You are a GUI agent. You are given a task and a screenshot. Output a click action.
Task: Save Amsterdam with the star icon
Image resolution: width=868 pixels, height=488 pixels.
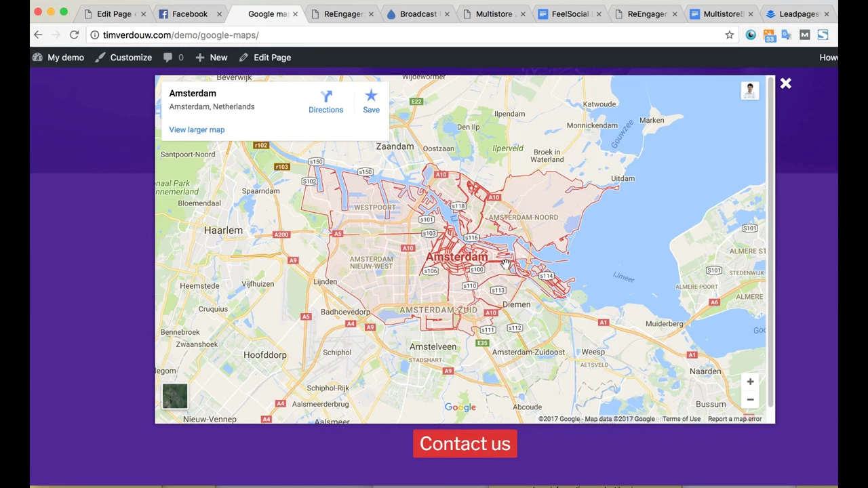click(371, 96)
